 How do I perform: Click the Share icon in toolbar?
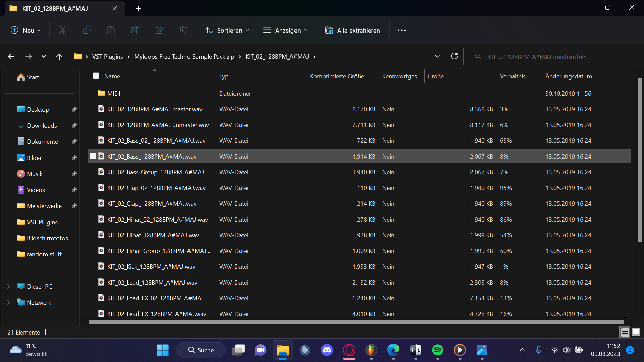[159, 31]
